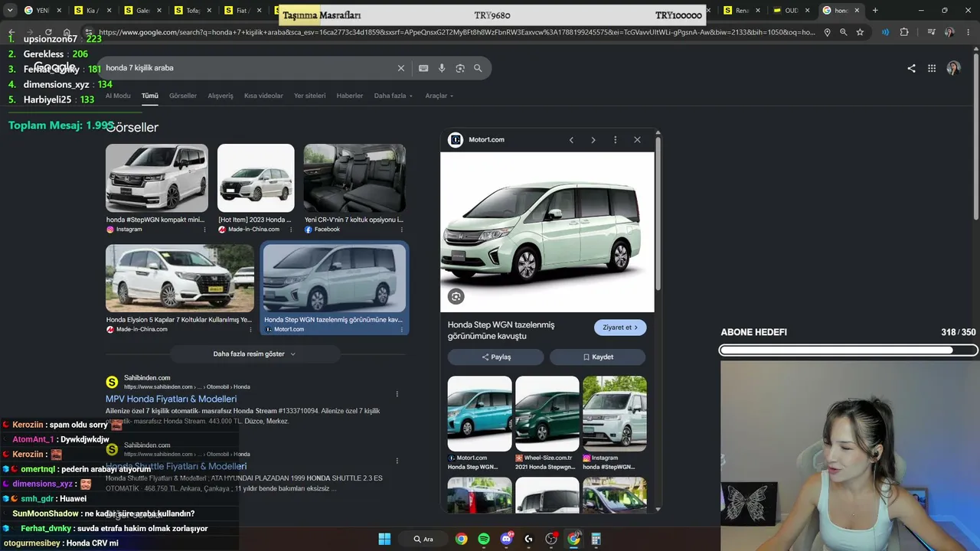Viewport: 980px width, 551px height.
Task: Open Calculator from the taskbar
Action: coord(596,539)
